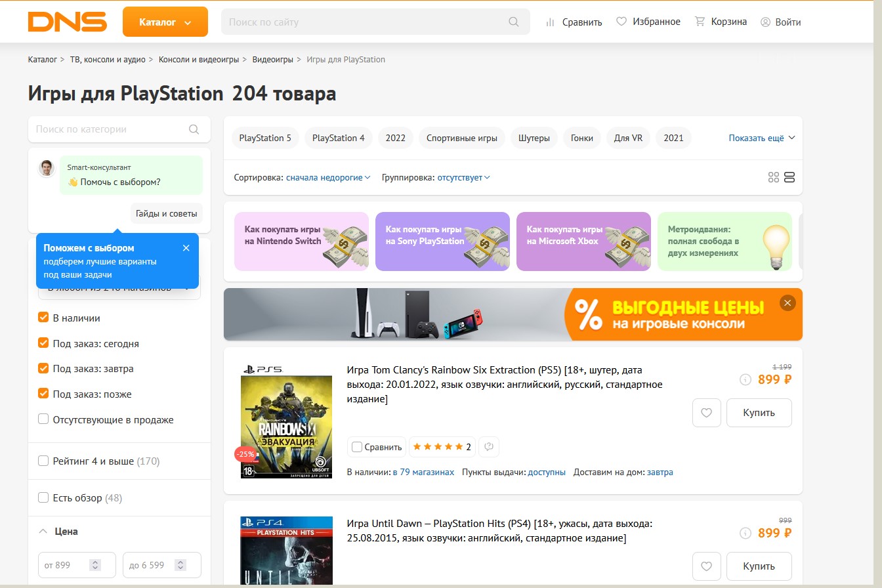Switch to list view icon

789,177
